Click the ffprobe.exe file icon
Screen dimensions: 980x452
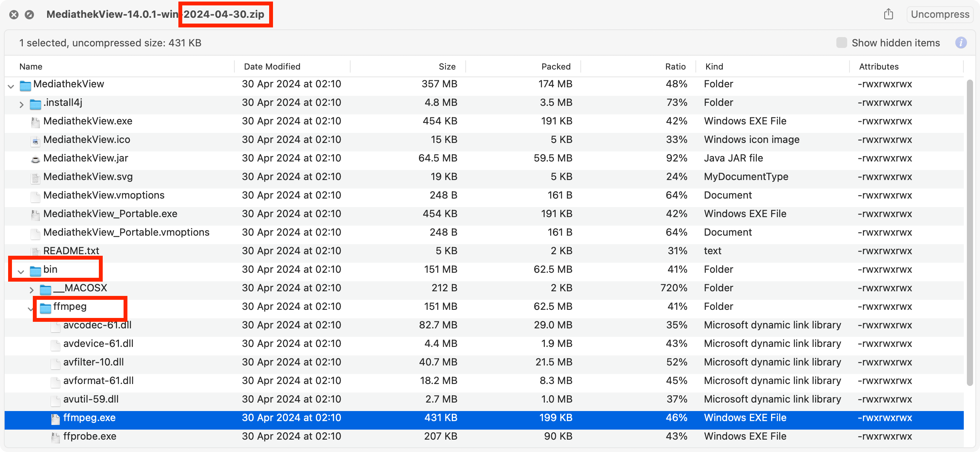tap(55, 437)
